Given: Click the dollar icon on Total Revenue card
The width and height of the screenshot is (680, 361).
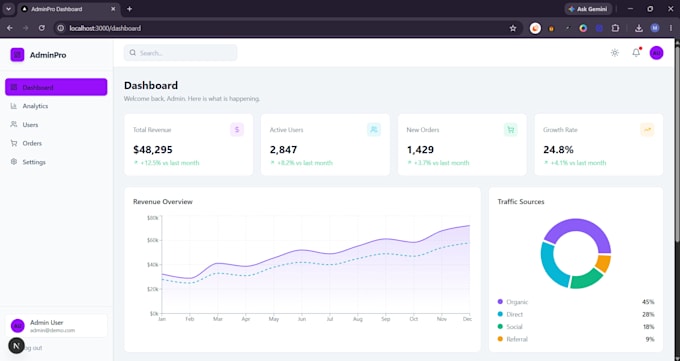Looking at the screenshot, I should (x=237, y=130).
